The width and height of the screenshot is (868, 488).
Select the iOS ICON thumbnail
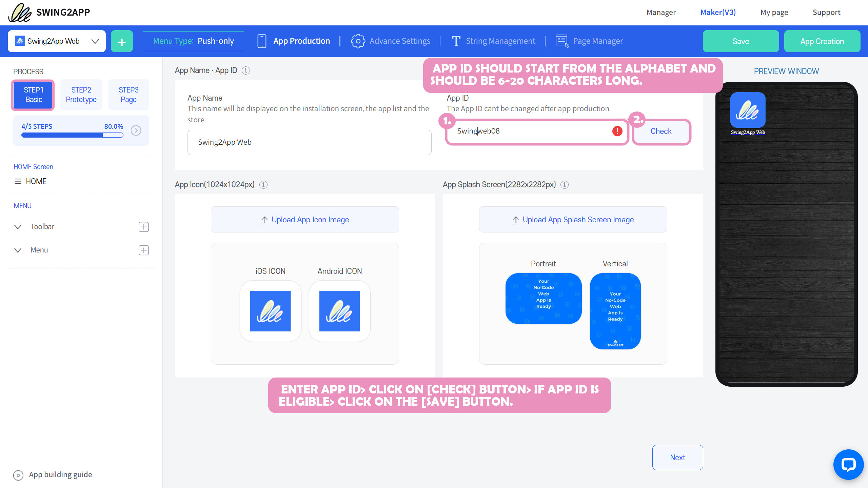click(270, 311)
